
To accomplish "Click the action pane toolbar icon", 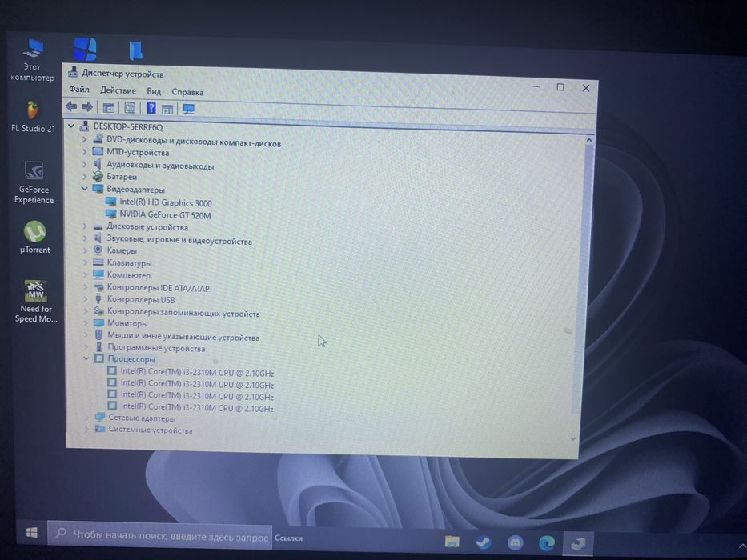I will click(x=167, y=109).
